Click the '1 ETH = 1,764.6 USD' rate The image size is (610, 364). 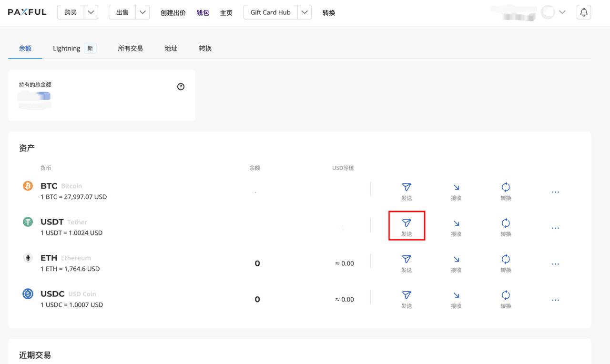(70, 269)
